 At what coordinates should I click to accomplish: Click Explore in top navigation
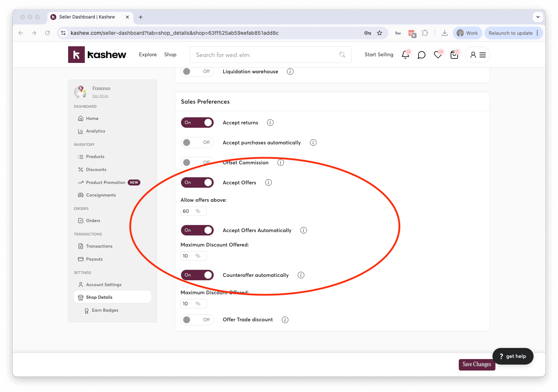pyautogui.click(x=148, y=54)
